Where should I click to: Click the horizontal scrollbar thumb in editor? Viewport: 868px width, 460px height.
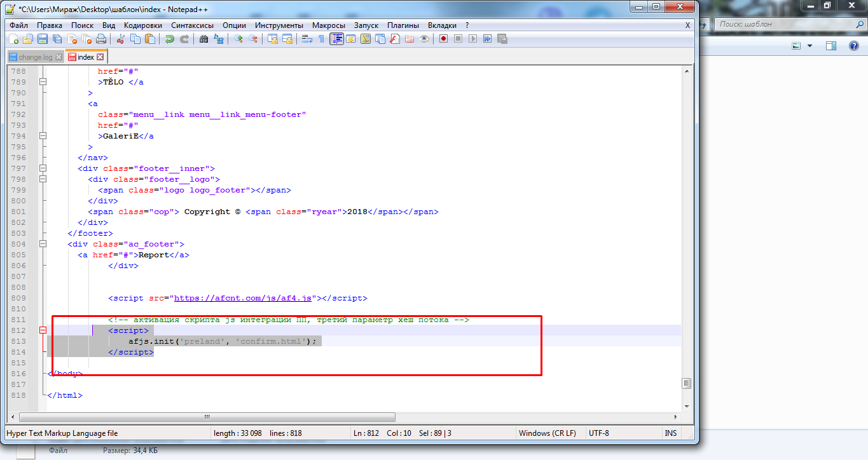tap(207, 417)
